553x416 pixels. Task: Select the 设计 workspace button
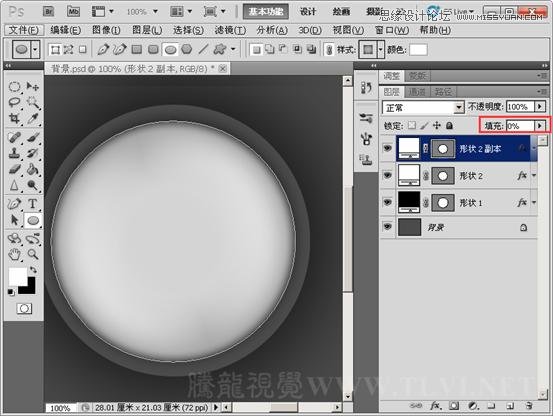308,12
